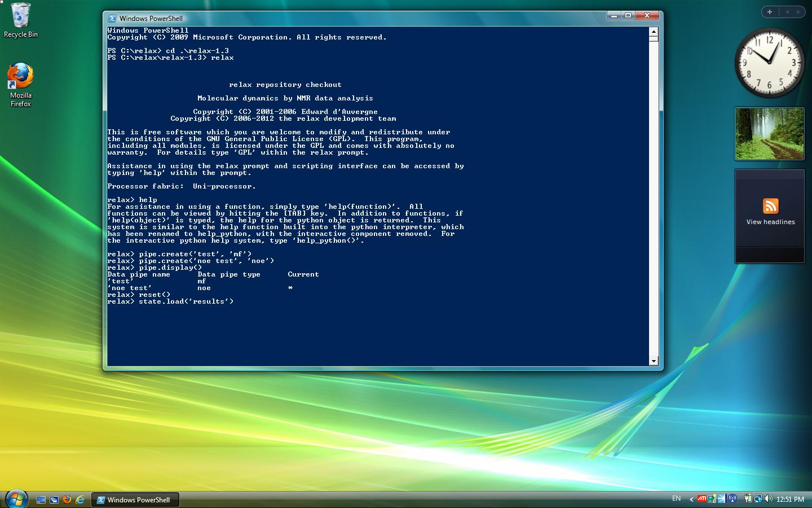Expand hidden system tray icons arrow
This screenshot has width=812, height=508.
[691, 499]
